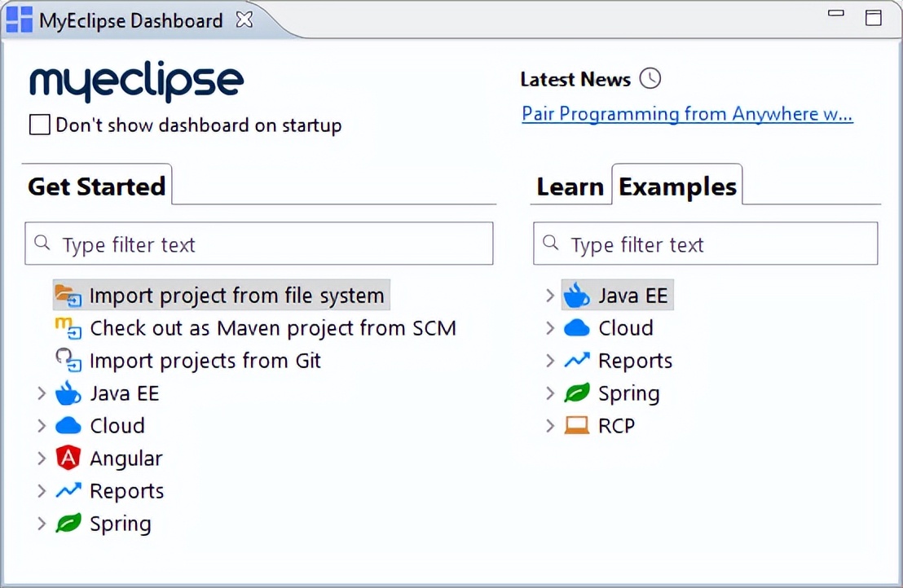Switch to the Learn tab
This screenshot has width=903, height=588.
pos(569,186)
